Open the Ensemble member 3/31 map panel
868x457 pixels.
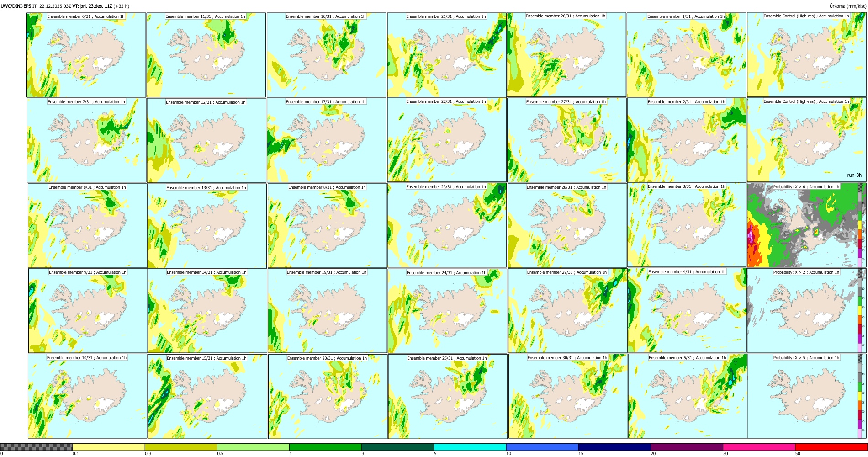tap(687, 225)
